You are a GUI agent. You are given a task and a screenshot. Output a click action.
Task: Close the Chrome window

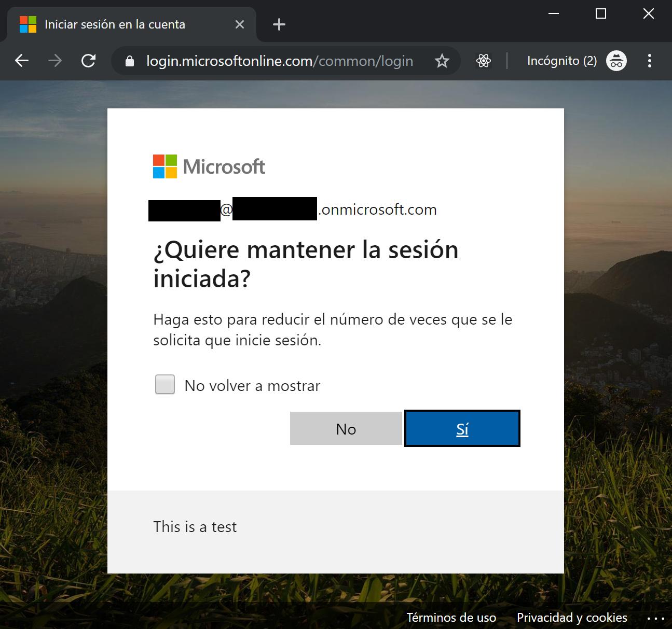click(649, 13)
